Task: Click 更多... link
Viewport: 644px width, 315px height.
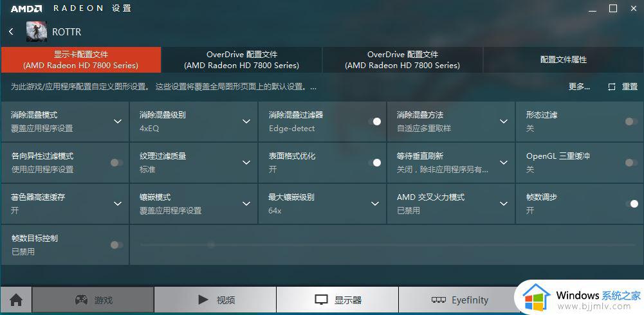Action: [580, 87]
